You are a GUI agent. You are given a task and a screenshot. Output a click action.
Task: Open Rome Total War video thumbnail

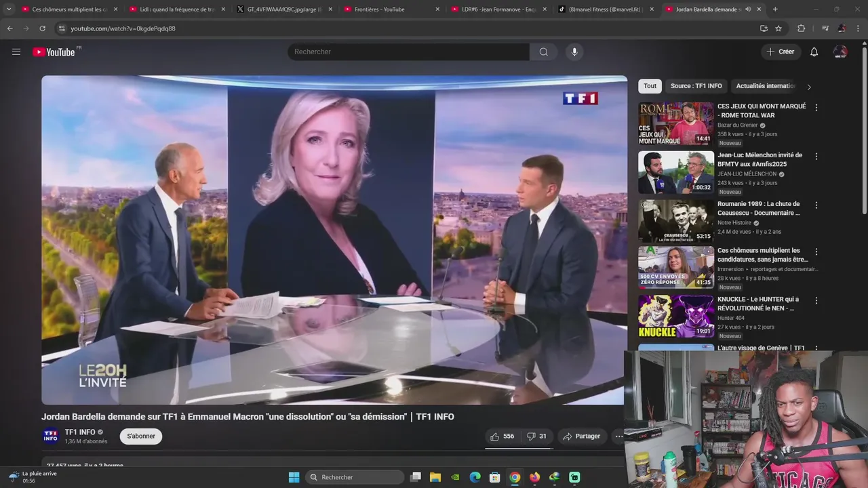coord(676,123)
